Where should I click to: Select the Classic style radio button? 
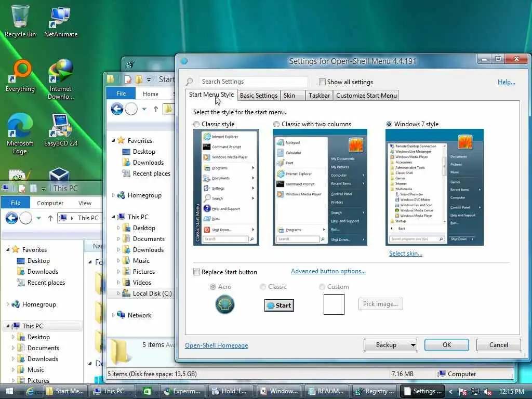coord(196,124)
